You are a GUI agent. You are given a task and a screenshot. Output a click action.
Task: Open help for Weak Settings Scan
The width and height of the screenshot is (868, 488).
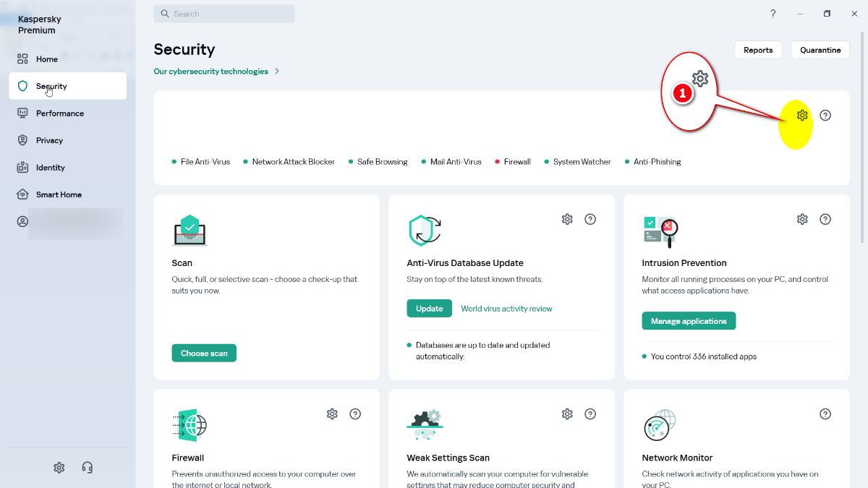point(590,414)
